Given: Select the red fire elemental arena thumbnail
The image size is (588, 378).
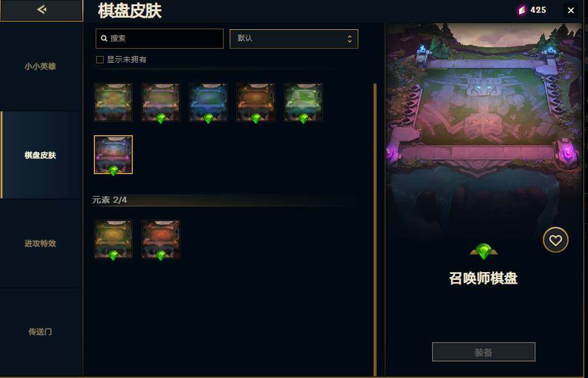Looking at the screenshot, I should click(160, 239).
